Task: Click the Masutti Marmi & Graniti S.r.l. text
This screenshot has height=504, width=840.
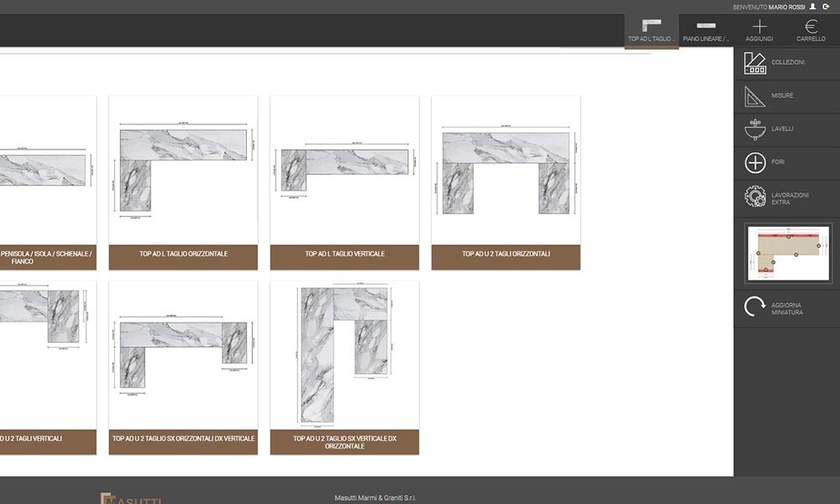Action: click(x=375, y=498)
